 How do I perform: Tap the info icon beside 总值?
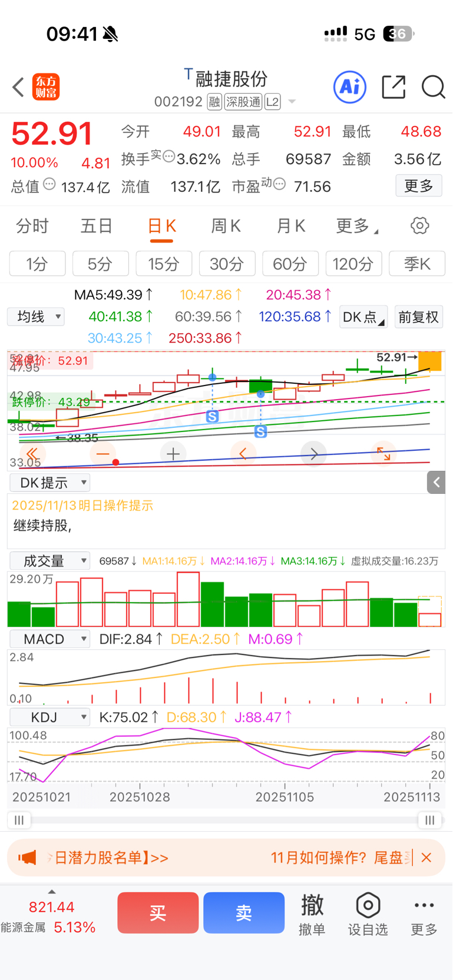point(49,184)
